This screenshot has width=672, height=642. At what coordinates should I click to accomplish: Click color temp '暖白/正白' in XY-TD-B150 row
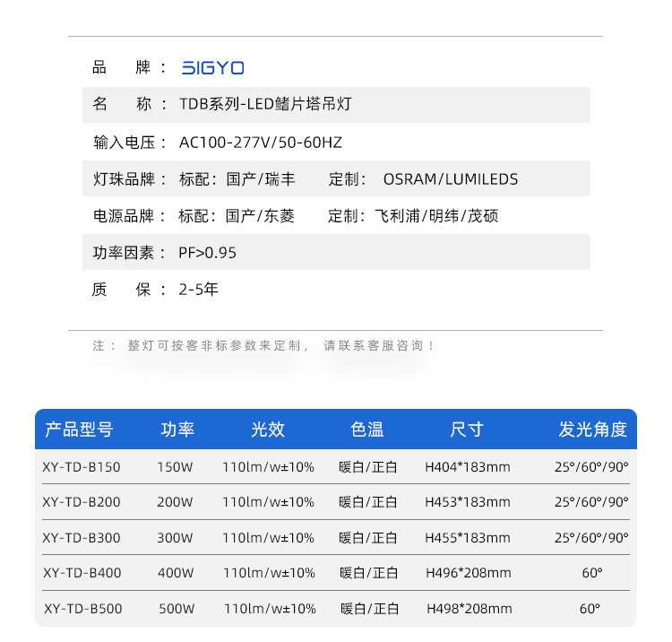(x=368, y=466)
